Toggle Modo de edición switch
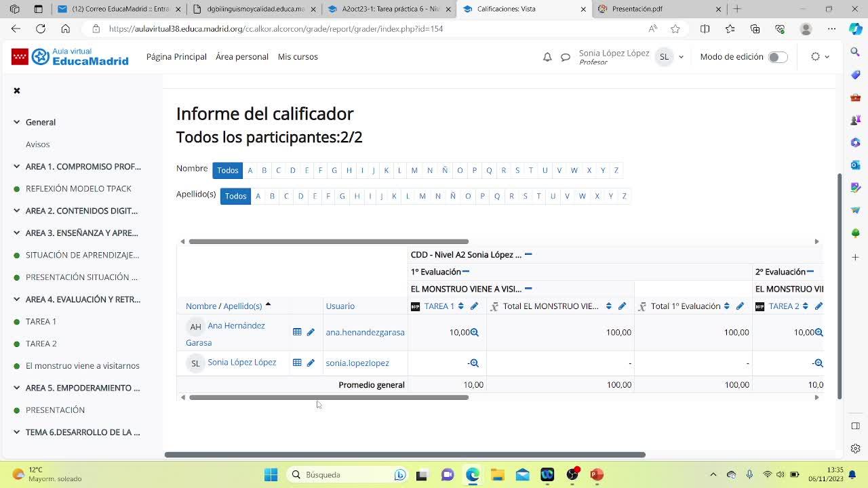 click(x=778, y=57)
